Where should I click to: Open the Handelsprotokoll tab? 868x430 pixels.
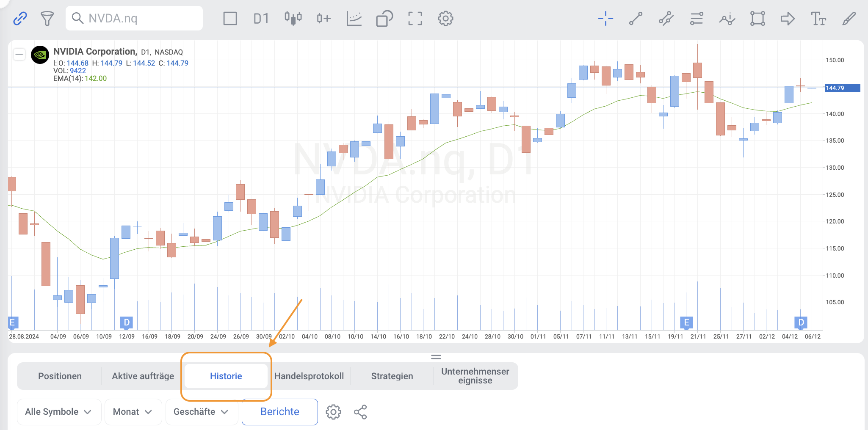[309, 376]
